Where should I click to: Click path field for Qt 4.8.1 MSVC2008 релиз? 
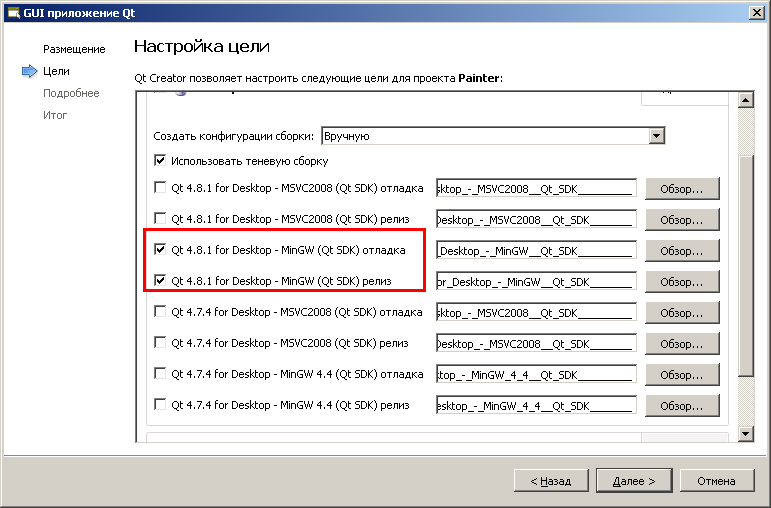click(536, 220)
